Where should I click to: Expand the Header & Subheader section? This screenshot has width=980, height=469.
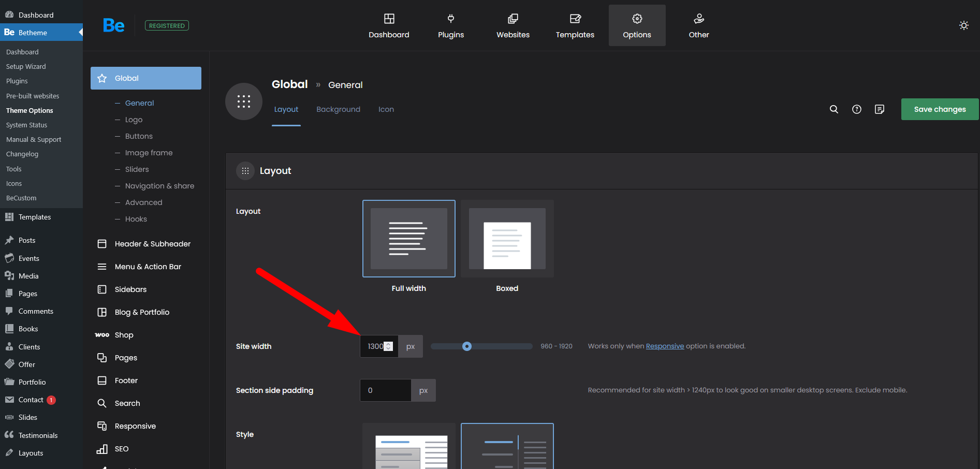(x=152, y=244)
